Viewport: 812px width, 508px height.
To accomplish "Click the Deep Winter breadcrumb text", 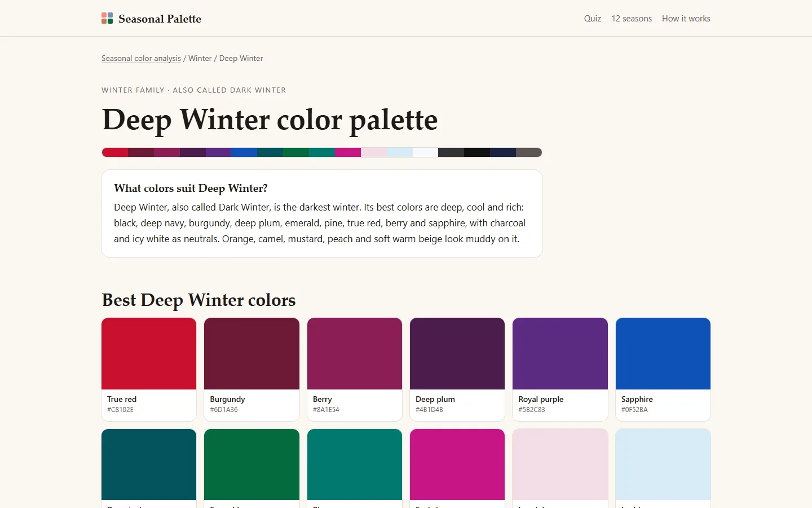I will 241,58.
